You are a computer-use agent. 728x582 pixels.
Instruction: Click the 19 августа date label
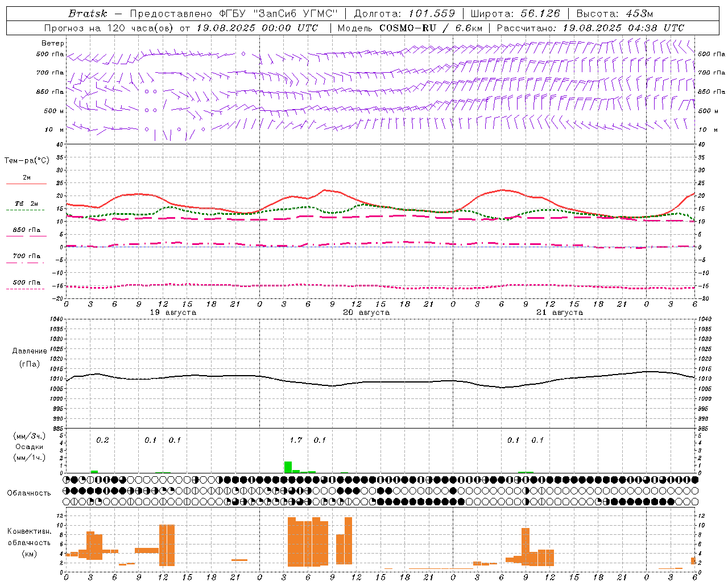(x=173, y=313)
